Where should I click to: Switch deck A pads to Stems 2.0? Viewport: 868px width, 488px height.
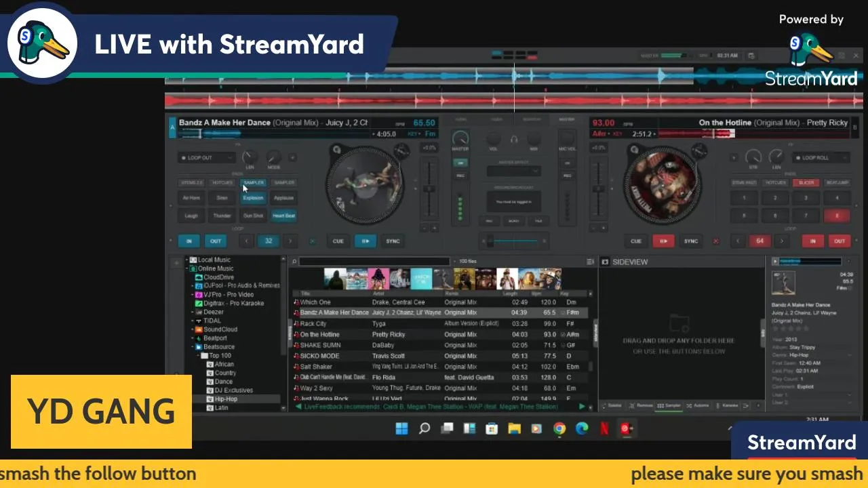(x=191, y=182)
